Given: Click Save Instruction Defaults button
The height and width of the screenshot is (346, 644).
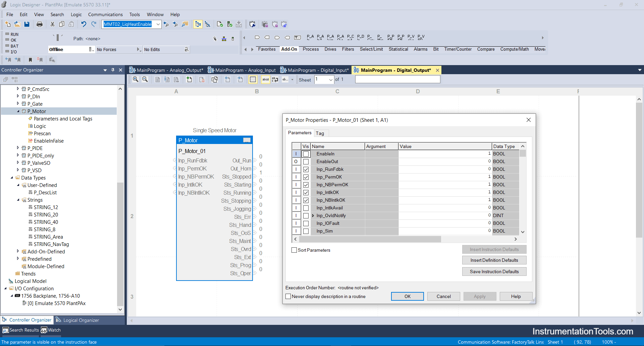Looking at the screenshot, I should coord(494,271).
